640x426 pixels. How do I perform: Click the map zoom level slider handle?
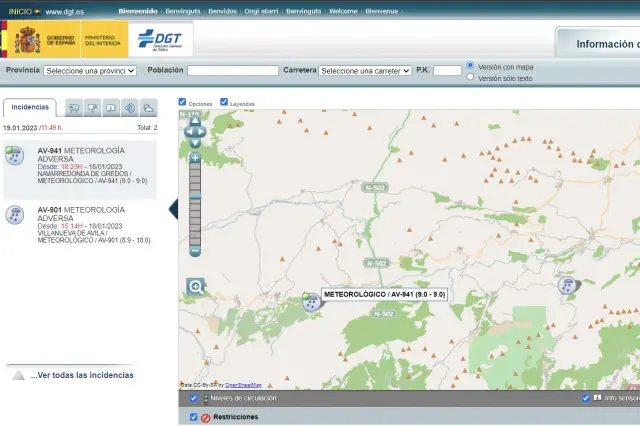[195, 196]
